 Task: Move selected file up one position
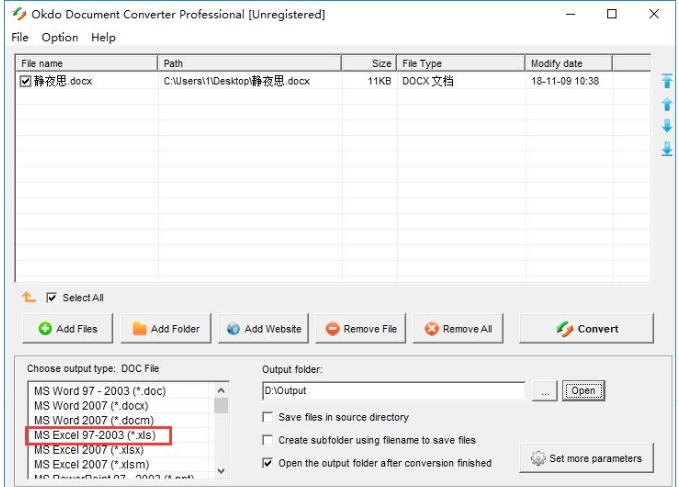pyautogui.click(x=667, y=103)
